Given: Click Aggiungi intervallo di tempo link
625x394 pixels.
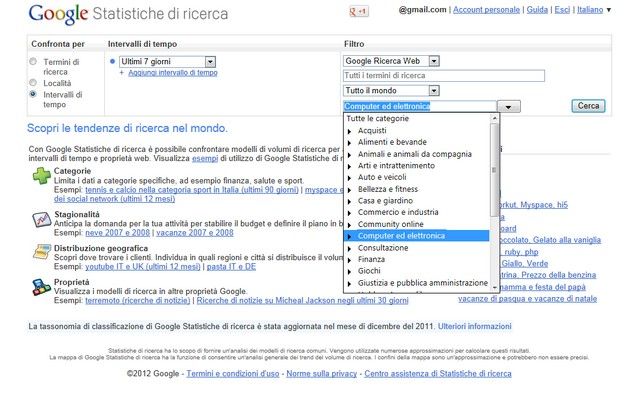Looking at the screenshot, I should [x=173, y=73].
